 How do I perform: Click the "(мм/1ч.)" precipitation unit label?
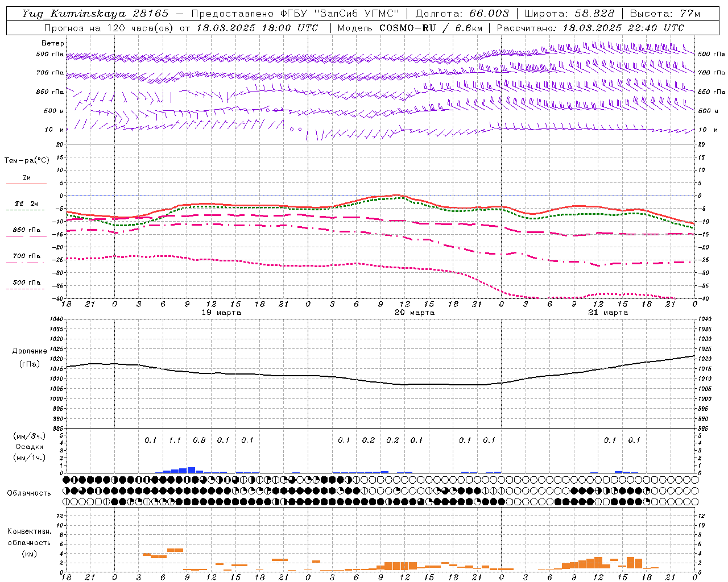click(29, 458)
